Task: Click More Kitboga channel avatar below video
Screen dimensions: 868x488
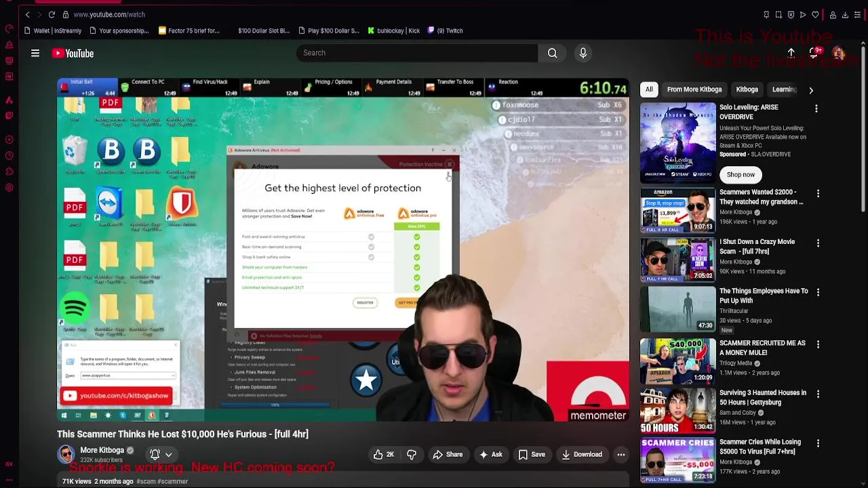Action: point(66,454)
